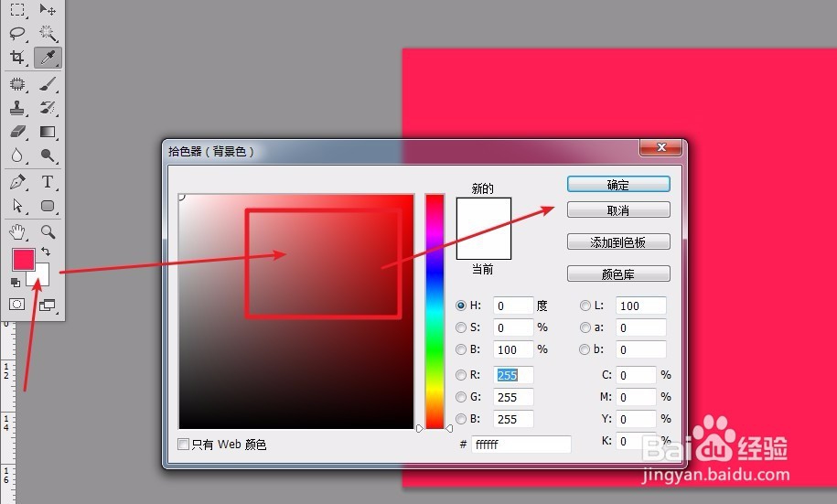The width and height of the screenshot is (837, 504).
Task: Select the R red radio button
Action: (461, 375)
